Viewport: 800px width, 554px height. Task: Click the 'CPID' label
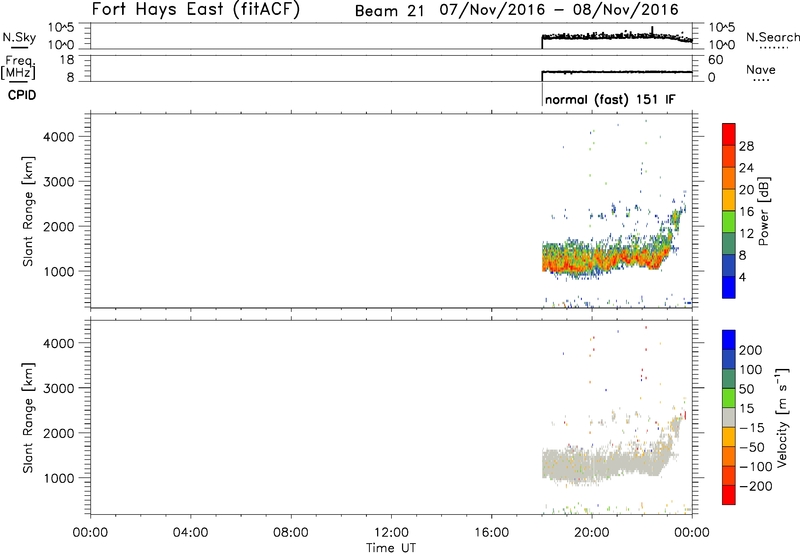22,95
